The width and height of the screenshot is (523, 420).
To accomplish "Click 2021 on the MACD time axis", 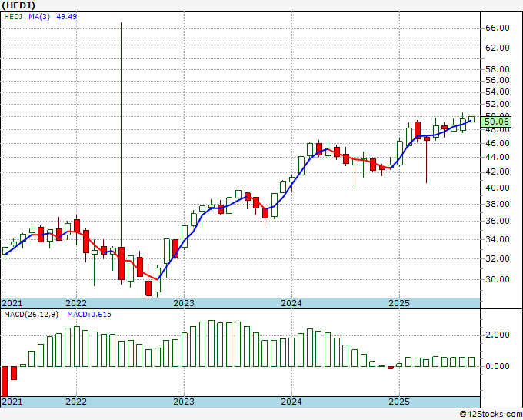I will click(12, 402).
